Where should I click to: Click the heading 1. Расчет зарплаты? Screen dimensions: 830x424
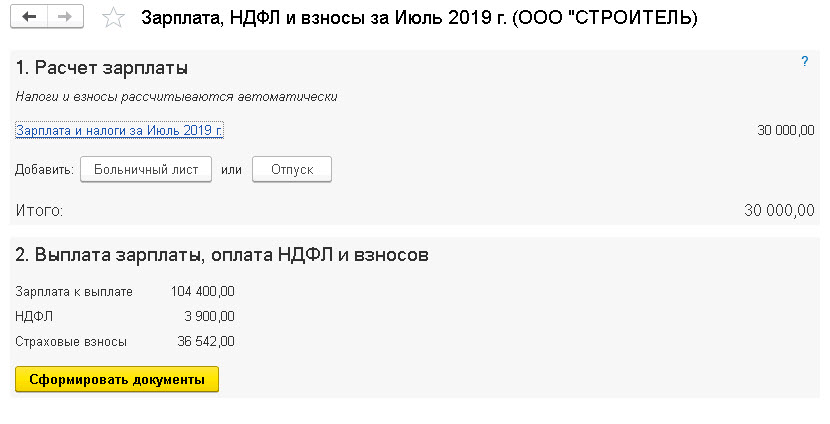coord(102,68)
